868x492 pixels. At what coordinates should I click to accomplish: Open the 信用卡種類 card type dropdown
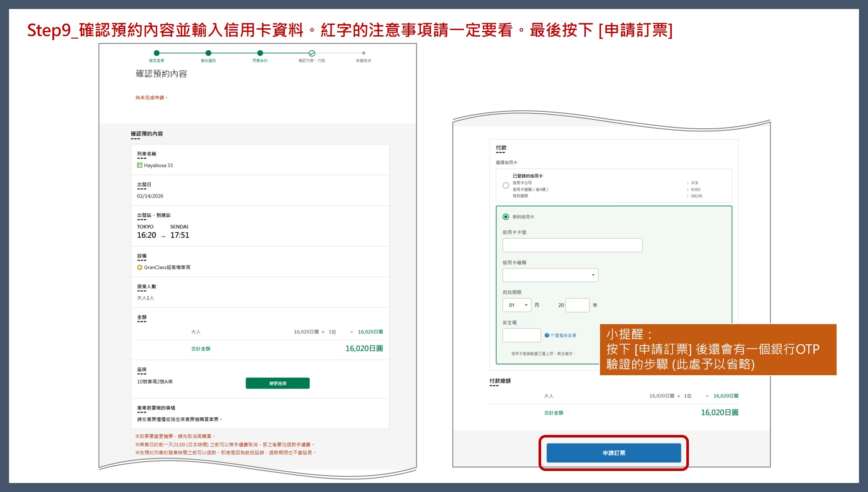click(x=550, y=275)
